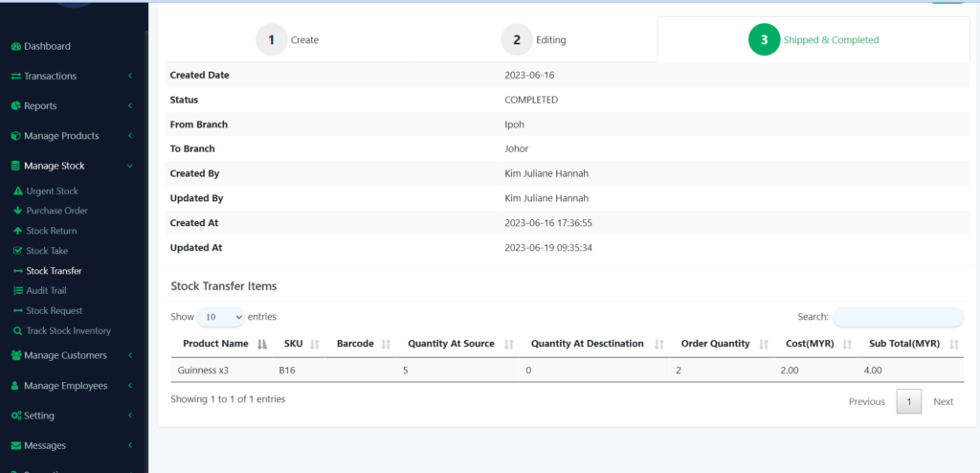Select the Shipped & Completed step tab
This screenshot has width=980, height=473.
pos(813,40)
